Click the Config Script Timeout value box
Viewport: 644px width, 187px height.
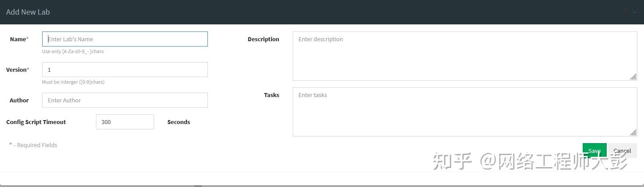coord(125,122)
